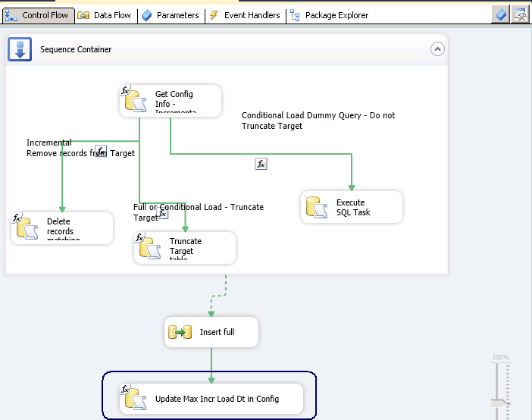532x420 pixels.
Task: Click the Get Config Info task icon
Action: [135, 100]
